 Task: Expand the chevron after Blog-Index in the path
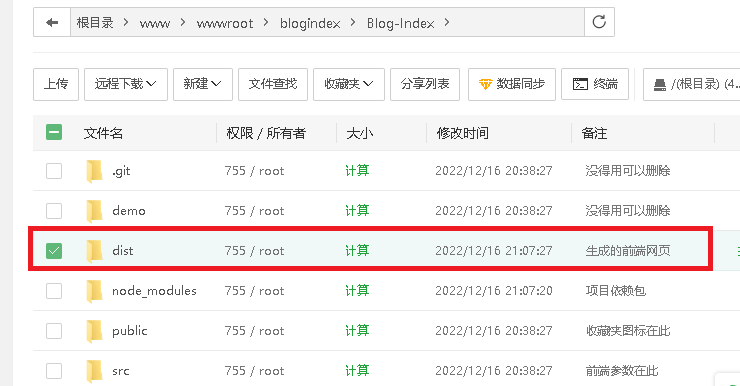(446, 22)
